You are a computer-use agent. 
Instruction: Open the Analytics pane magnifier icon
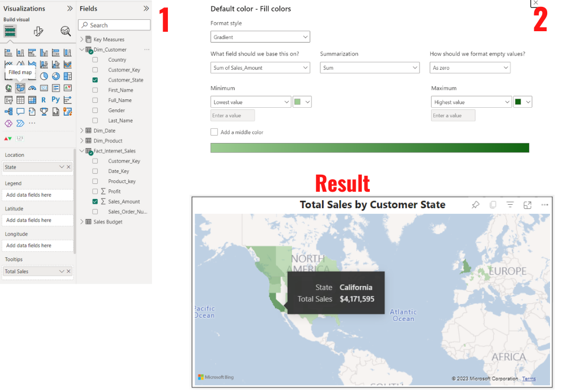coord(66,31)
